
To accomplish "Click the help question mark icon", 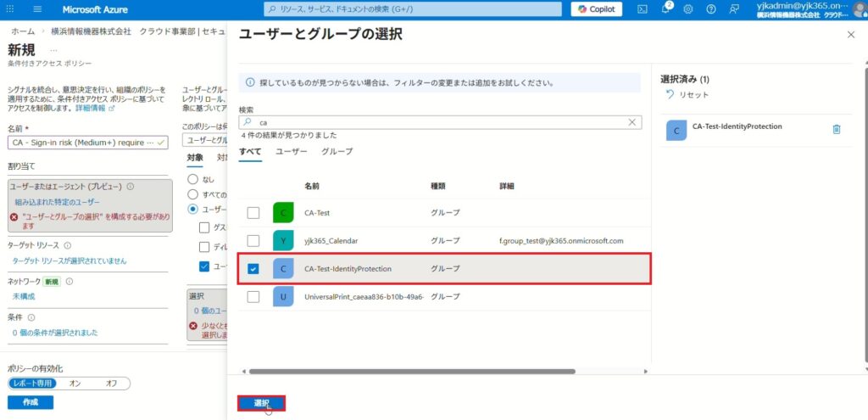I will click(x=710, y=9).
